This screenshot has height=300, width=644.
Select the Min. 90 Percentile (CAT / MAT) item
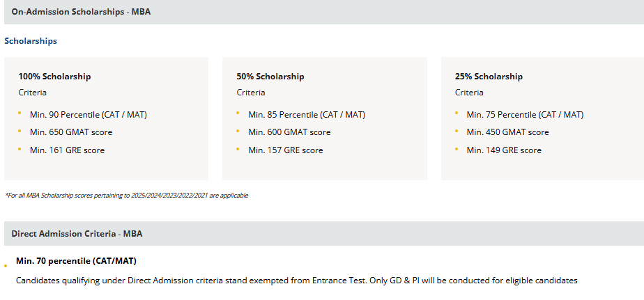(88, 115)
